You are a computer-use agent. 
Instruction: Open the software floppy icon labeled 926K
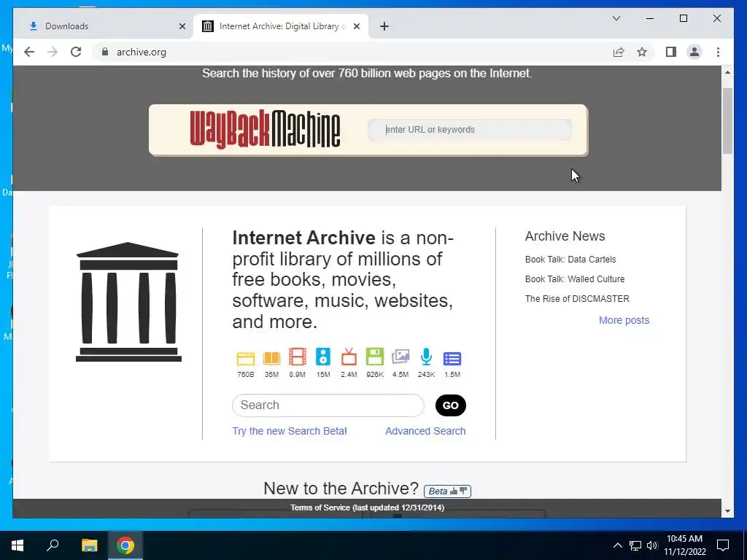tap(374, 357)
